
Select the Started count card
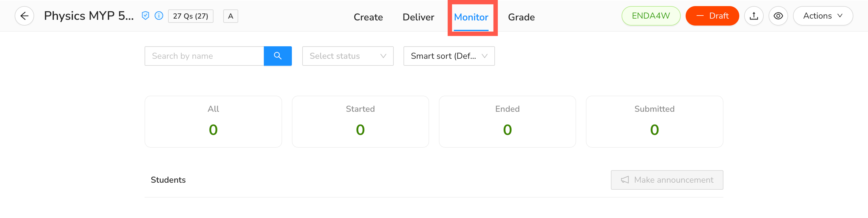[x=360, y=121]
